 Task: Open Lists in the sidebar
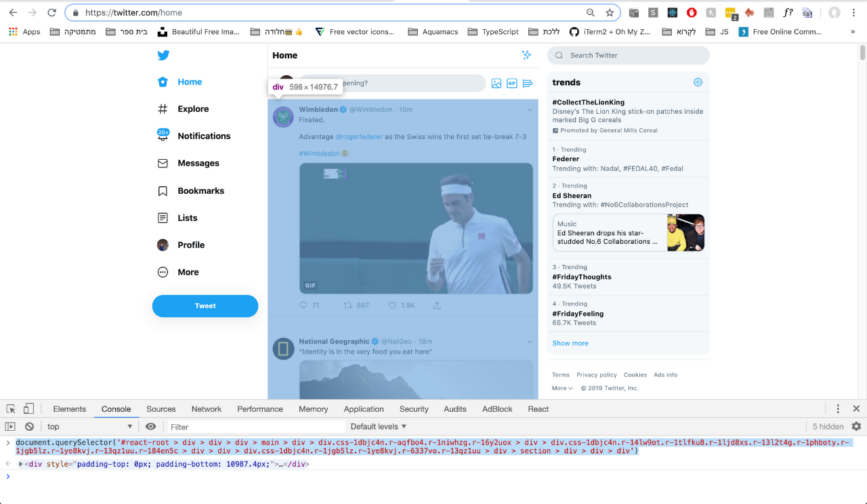pyautogui.click(x=177, y=218)
